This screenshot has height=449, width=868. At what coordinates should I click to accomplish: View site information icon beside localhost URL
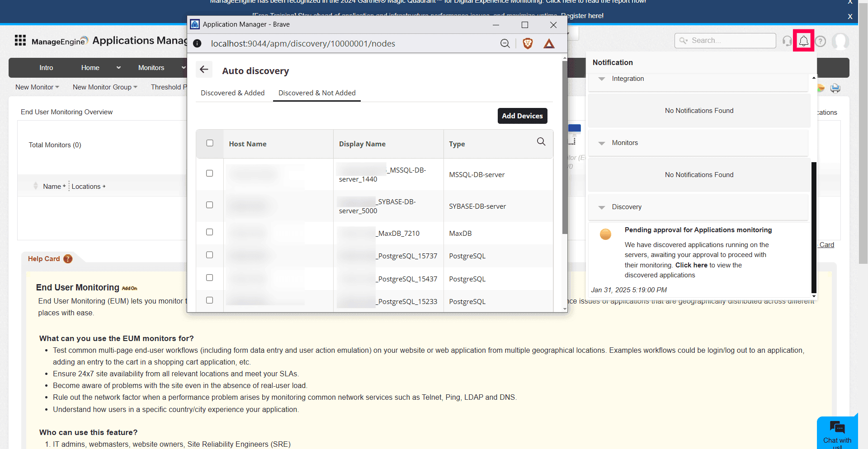point(197,43)
